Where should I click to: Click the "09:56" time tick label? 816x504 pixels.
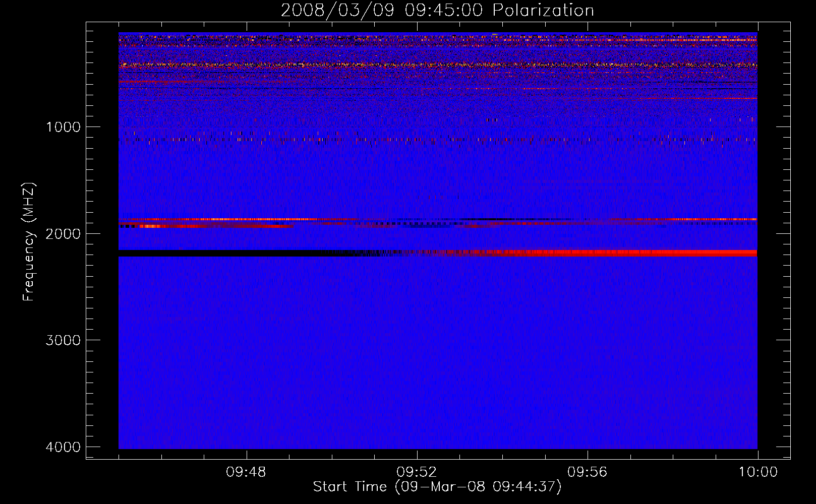click(588, 472)
